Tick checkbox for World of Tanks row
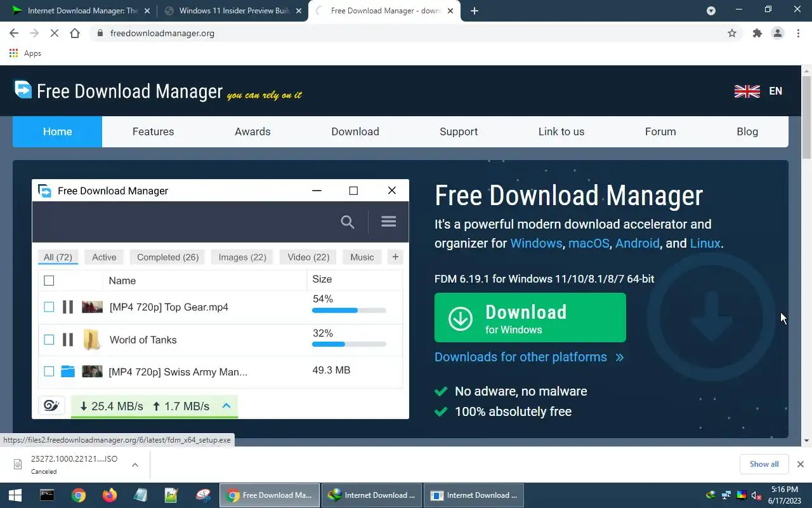This screenshot has height=508, width=812. pyautogui.click(x=49, y=340)
